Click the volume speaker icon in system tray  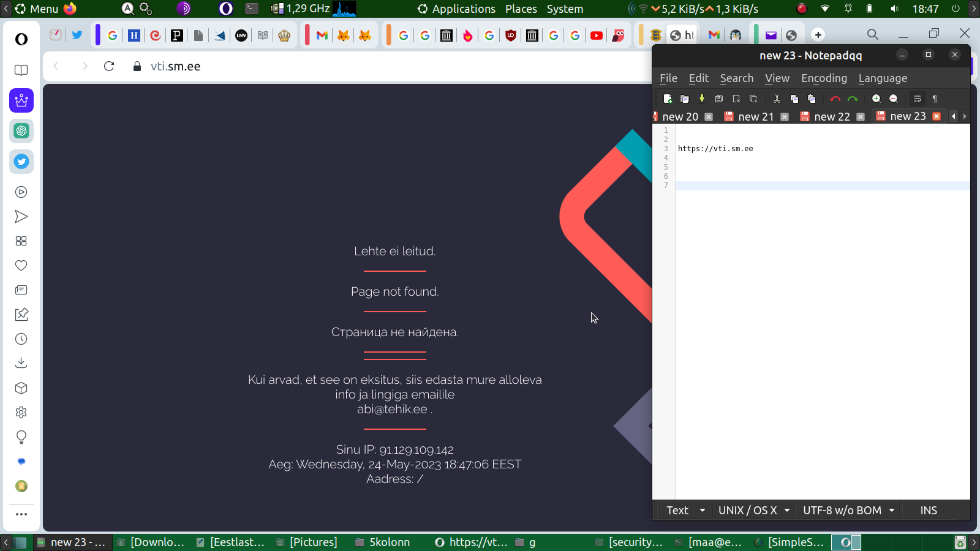click(x=894, y=9)
